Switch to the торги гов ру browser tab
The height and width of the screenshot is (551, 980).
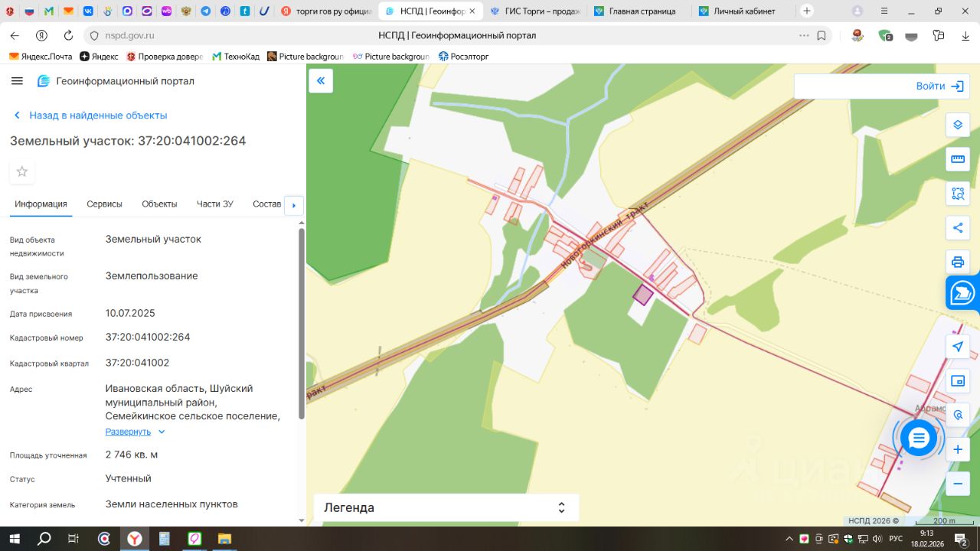point(327,11)
